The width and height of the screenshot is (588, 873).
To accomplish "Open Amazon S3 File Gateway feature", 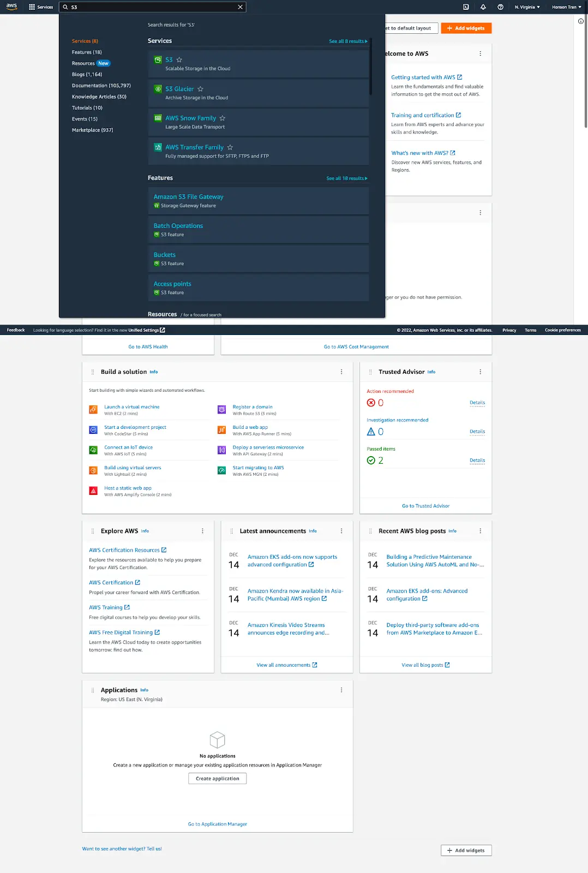I will click(188, 197).
